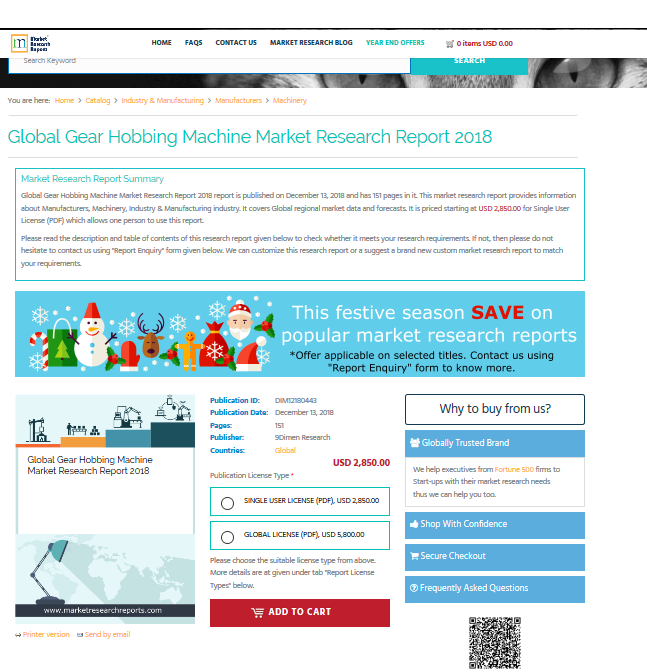
Task: Open the Global countries link
Action: pos(285,450)
